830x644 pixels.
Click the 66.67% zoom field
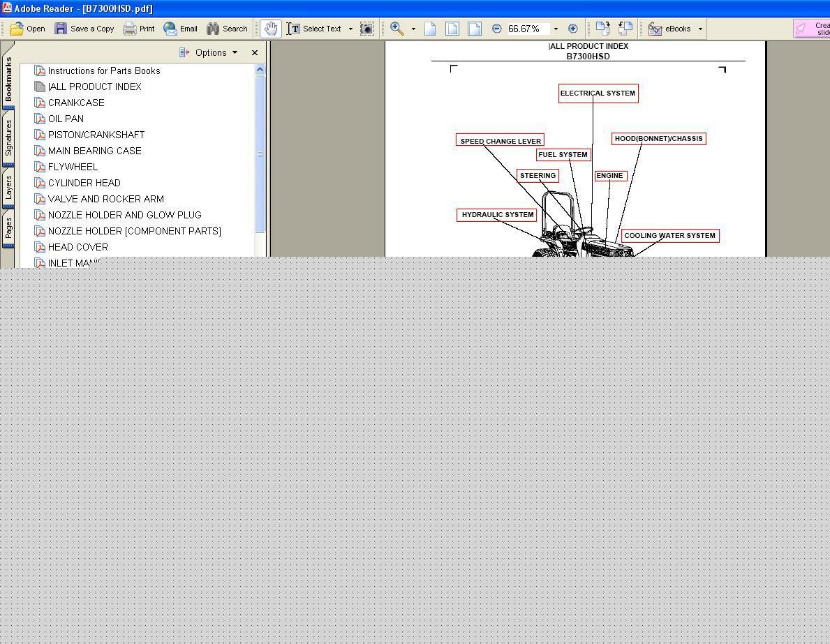click(x=527, y=29)
